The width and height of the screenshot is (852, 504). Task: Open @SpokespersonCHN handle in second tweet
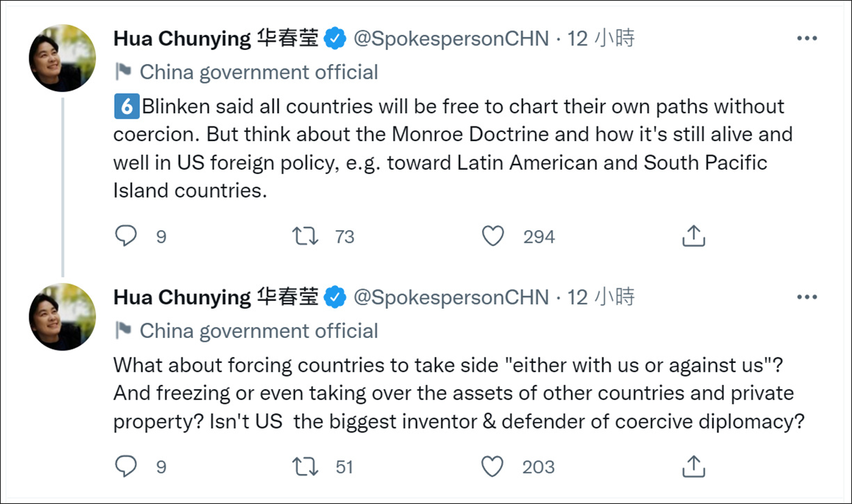tap(451, 298)
